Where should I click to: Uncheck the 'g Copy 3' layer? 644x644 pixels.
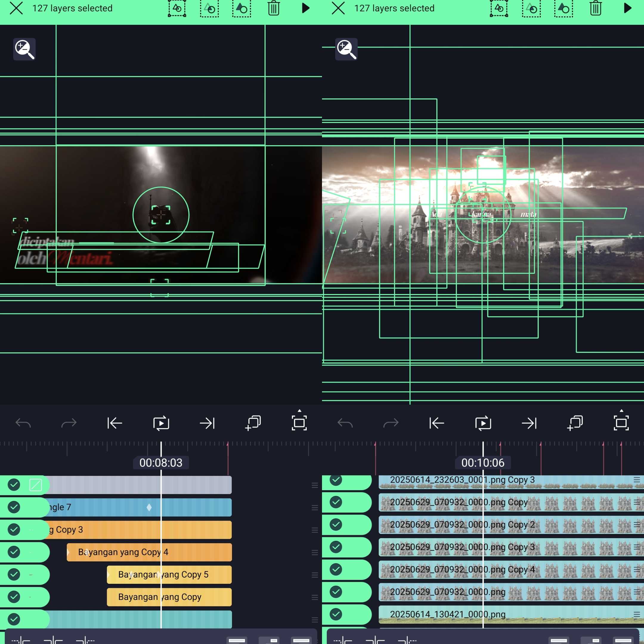pyautogui.click(x=14, y=530)
